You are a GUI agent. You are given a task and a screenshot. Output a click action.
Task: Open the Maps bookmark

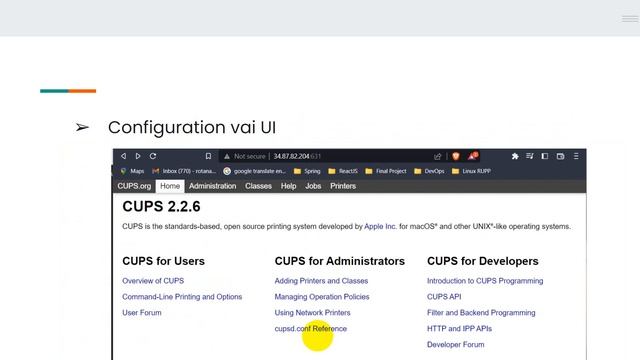(132, 171)
